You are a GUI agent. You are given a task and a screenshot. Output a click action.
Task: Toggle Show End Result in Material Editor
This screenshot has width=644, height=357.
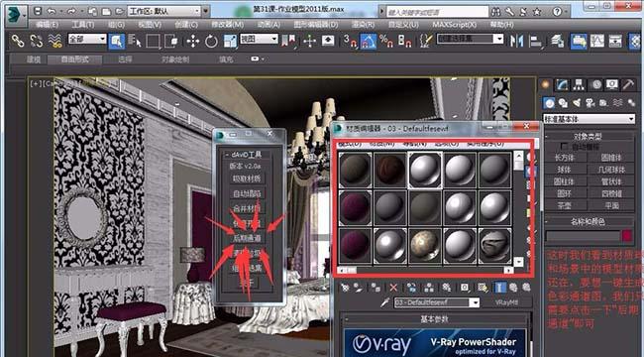point(499,288)
